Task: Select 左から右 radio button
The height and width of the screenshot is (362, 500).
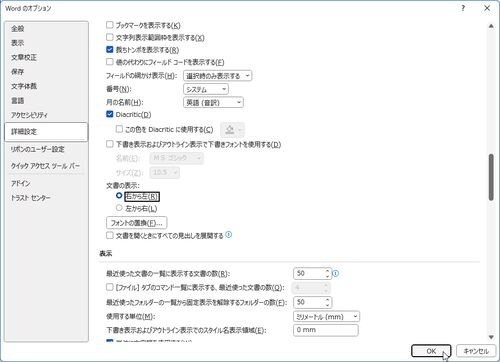Action: coord(119,208)
